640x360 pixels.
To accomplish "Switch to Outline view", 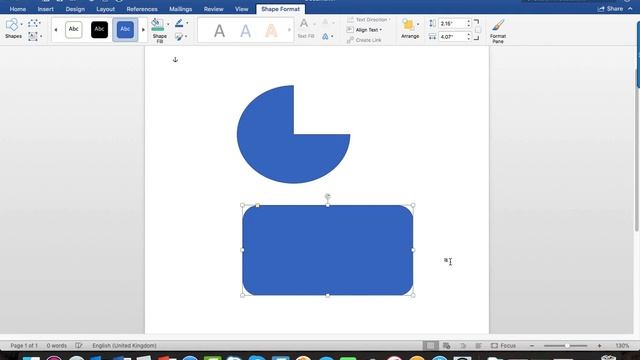I will coord(462,346).
